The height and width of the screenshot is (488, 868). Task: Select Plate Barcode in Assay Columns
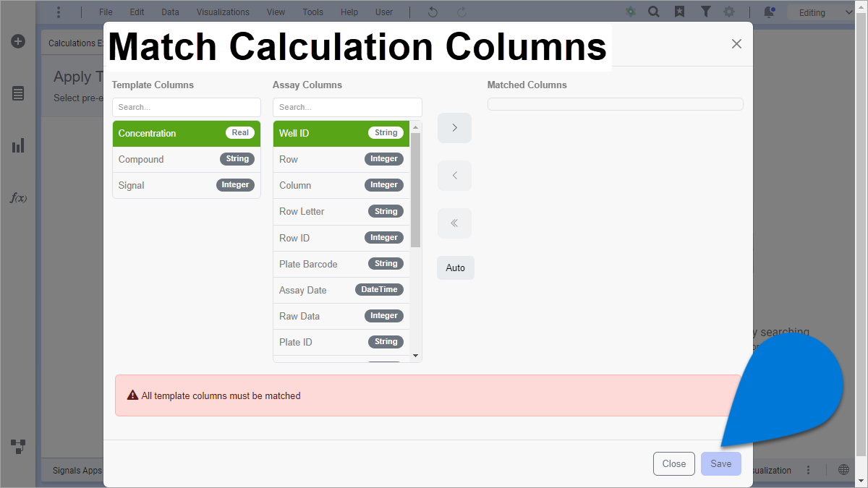tap(341, 264)
